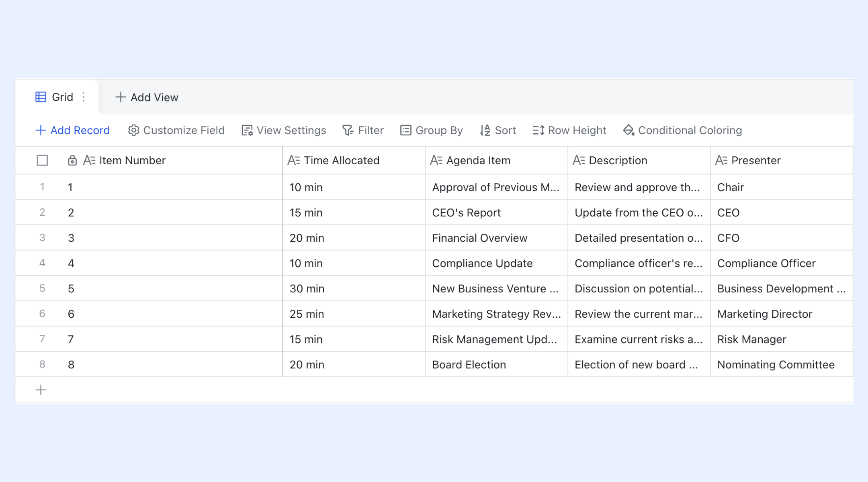Screen dimensions: 868x482
Task: Open Conditional Coloring settings
Action: (682, 131)
